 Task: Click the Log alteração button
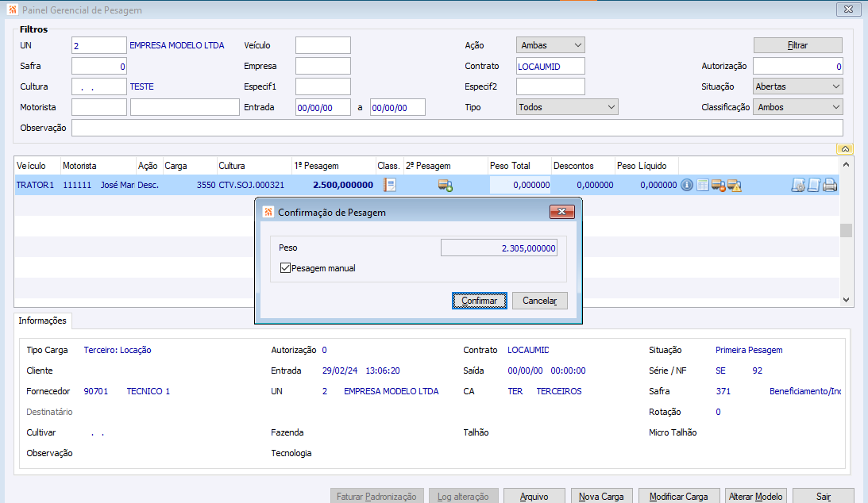pyautogui.click(x=463, y=497)
